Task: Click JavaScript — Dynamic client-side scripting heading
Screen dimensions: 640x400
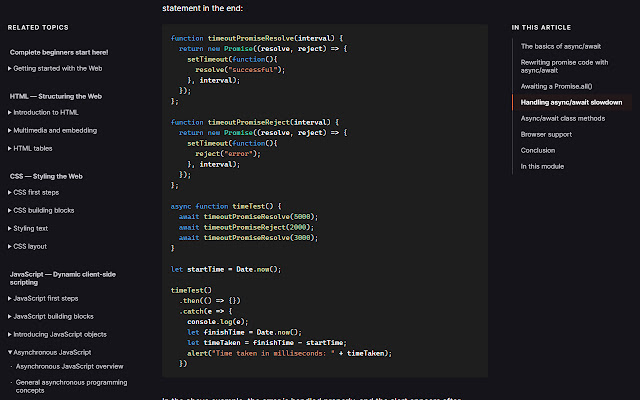Action: (x=62, y=278)
